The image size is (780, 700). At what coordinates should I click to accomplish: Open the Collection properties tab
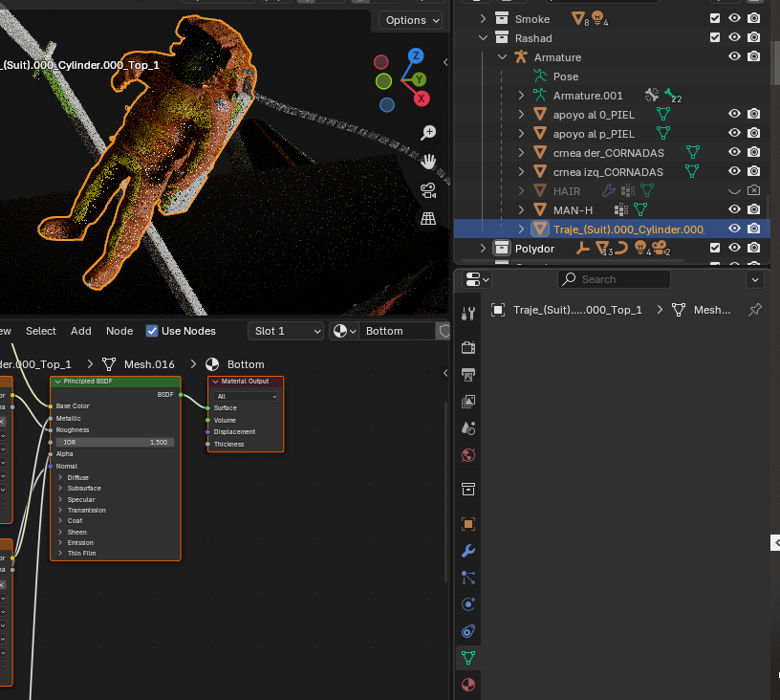point(468,489)
